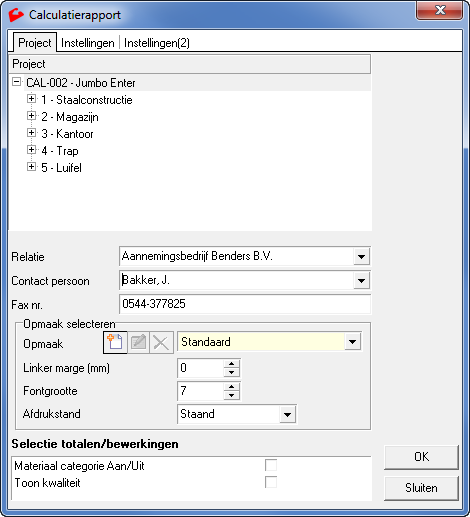Expand the 3 - Kantoor node
The width and height of the screenshot is (470, 517).
31,133
